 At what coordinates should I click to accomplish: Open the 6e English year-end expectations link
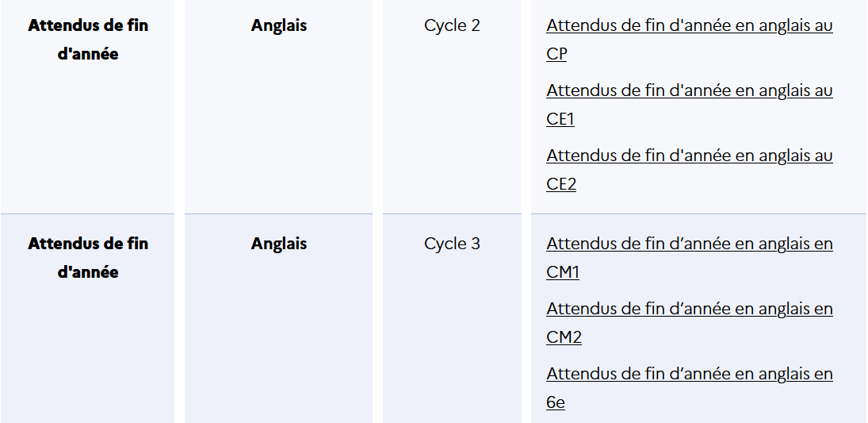689,374
